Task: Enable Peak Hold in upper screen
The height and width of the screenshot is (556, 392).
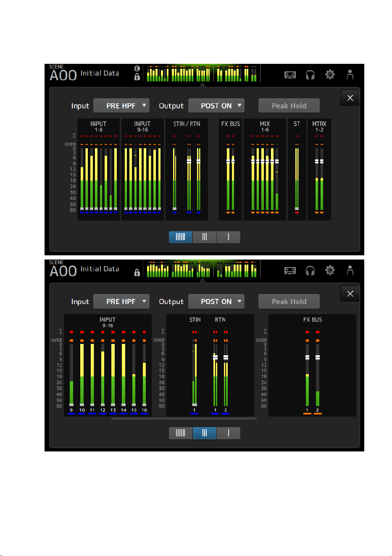Action: click(289, 106)
